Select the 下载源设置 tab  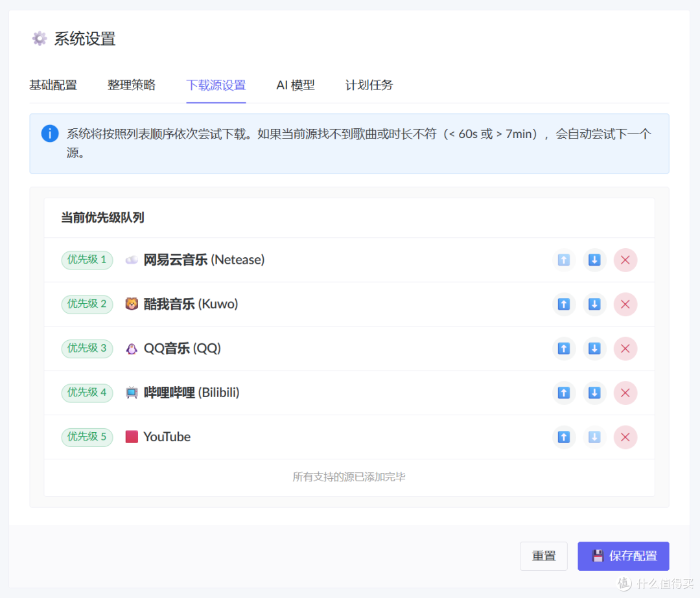click(x=216, y=85)
